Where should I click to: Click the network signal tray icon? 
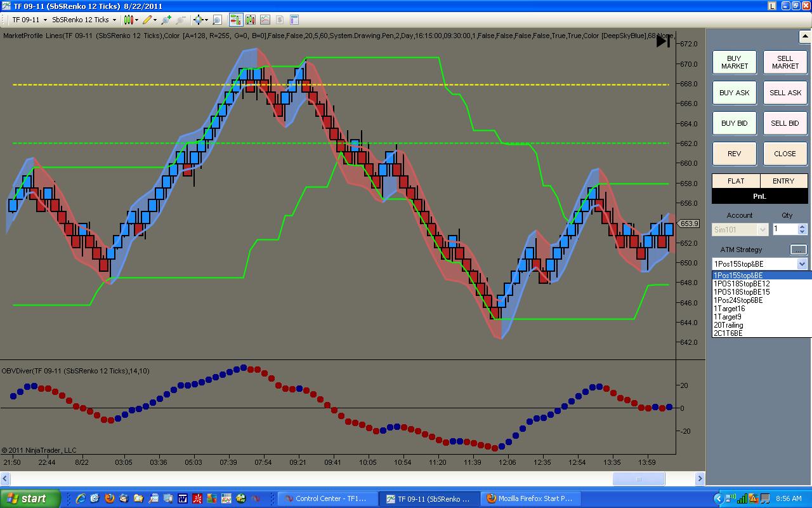pos(742,498)
